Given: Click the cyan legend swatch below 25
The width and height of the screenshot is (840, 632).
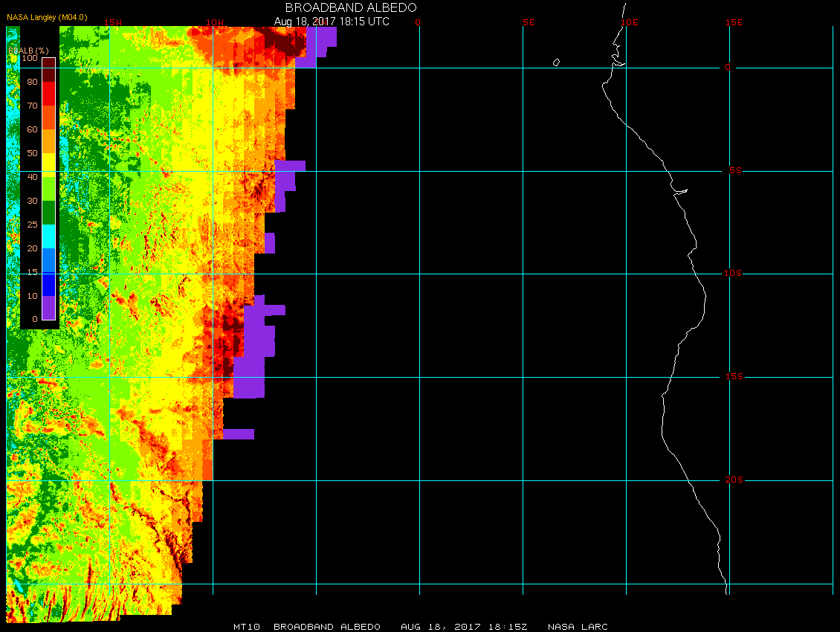Looking at the screenshot, I should [x=49, y=236].
